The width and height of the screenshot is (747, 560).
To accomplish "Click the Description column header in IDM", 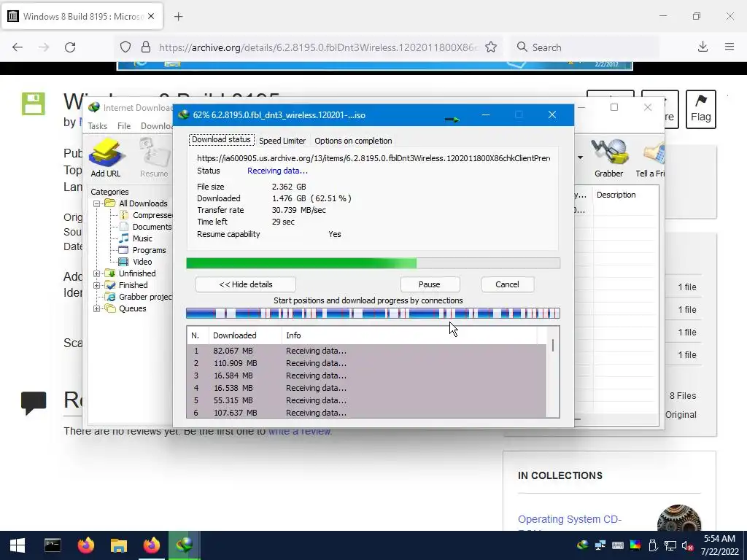I will [626, 195].
